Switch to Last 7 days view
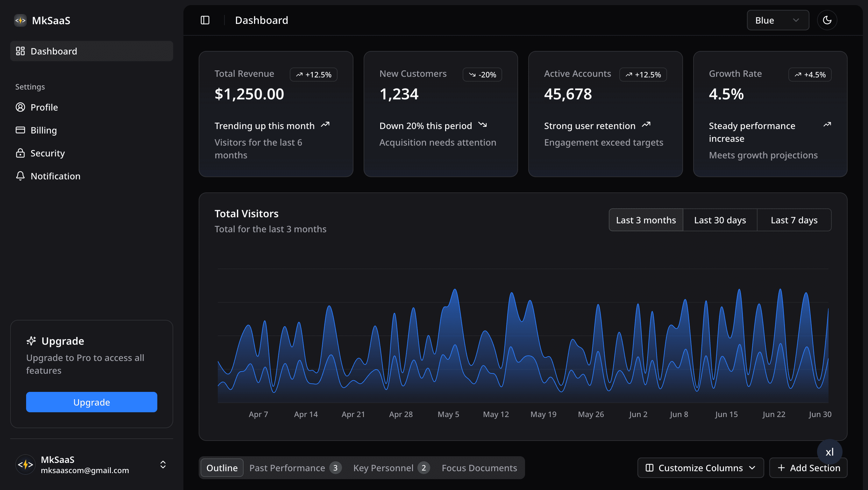868x490 pixels. [x=794, y=220]
